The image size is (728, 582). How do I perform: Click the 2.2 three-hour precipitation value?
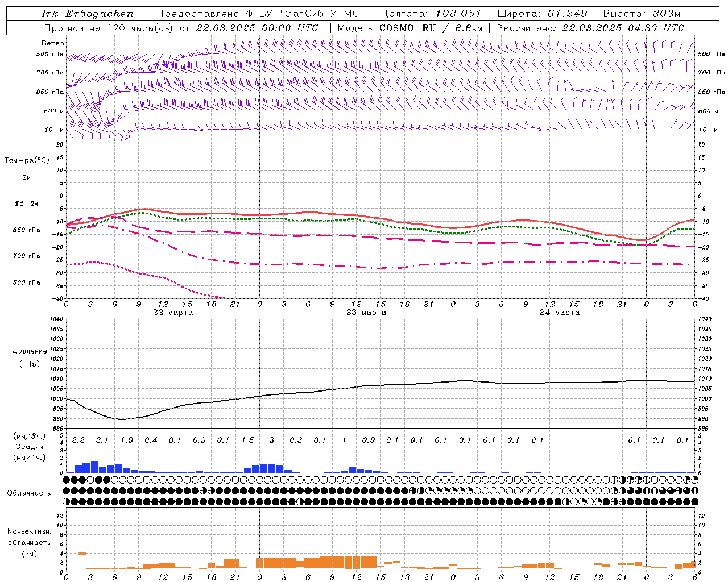(x=78, y=440)
